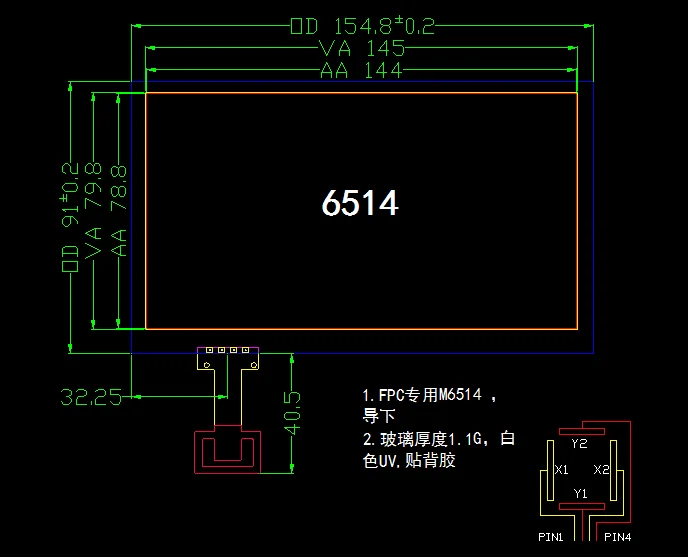Select the 32.25 offset dimension
This screenshot has height=557, width=688.
click(x=91, y=397)
